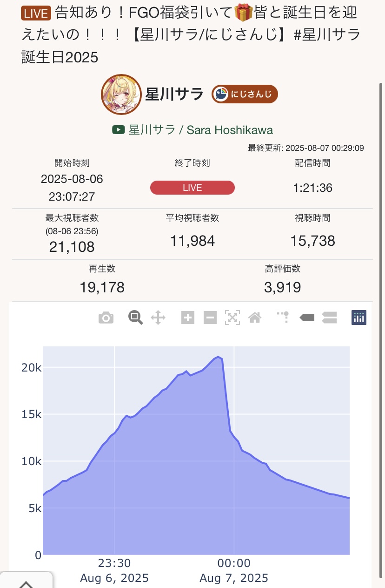Screen dimensions: 385x588
Task: Click the Plotly logo icon
Action: pyautogui.click(x=359, y=318)
